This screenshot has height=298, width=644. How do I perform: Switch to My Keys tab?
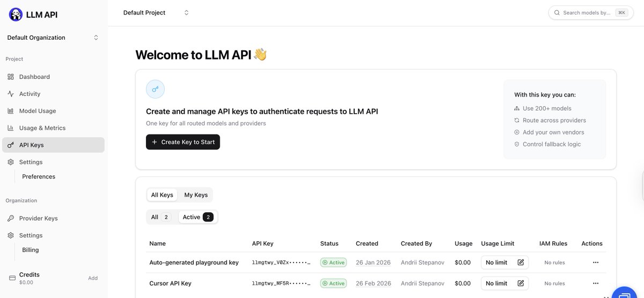(196, 195)
